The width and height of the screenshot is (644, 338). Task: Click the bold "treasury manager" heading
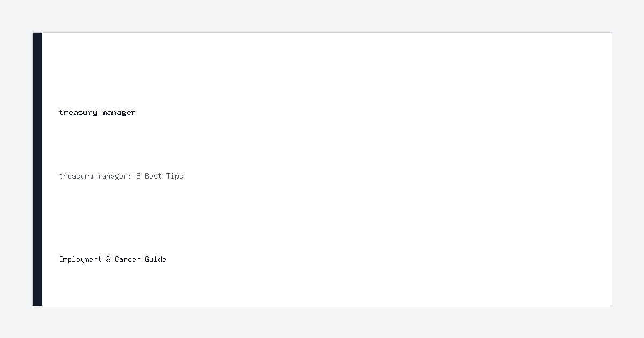(97, 112)
